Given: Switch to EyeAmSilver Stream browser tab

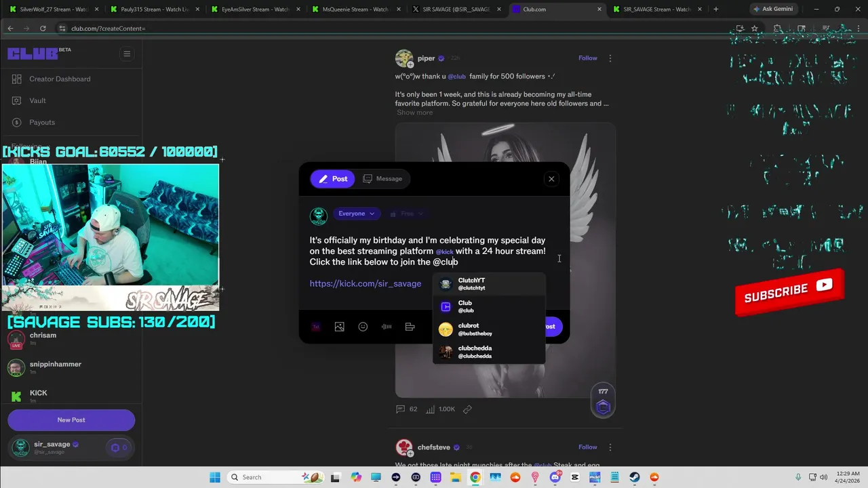Looking at the screenshot, I should 255,9.
